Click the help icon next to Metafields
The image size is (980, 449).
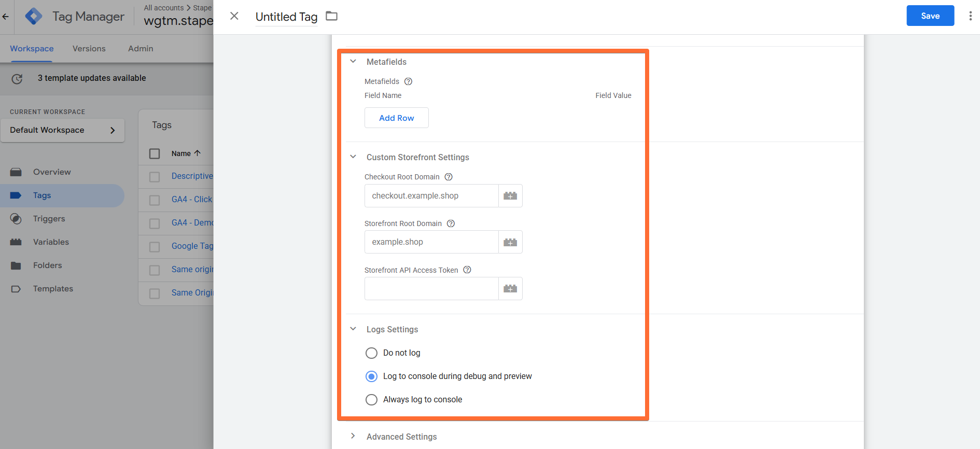click(x=408, y=81)
